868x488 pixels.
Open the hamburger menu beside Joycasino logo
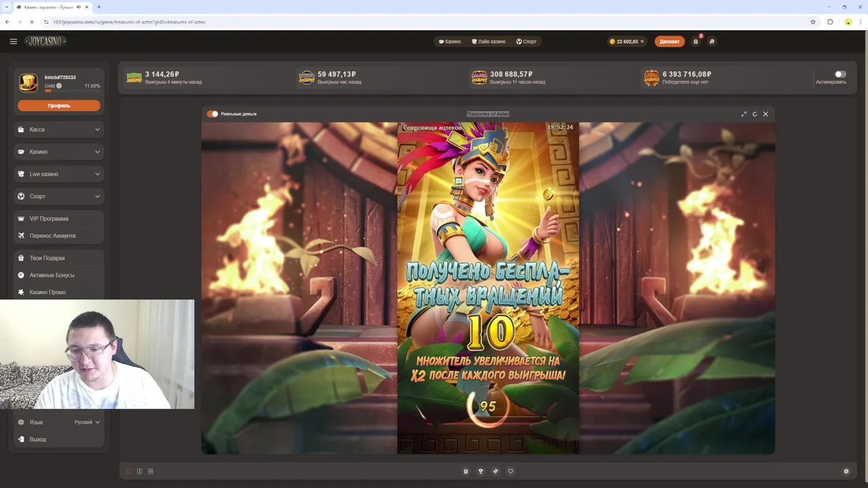(x=13, y=41)
